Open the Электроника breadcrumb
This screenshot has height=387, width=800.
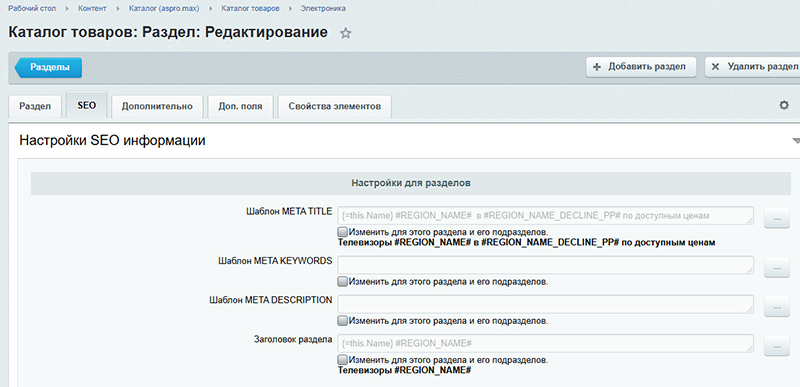(323, 9)
